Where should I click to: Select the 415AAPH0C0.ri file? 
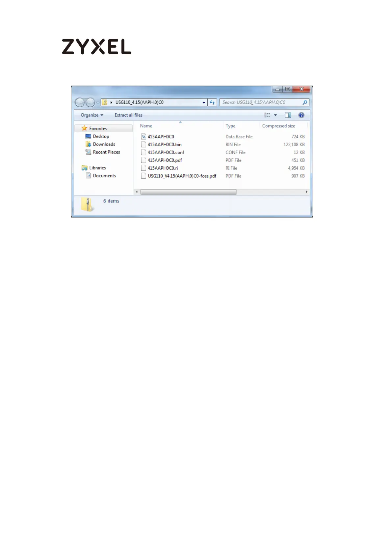click(163, 168)
